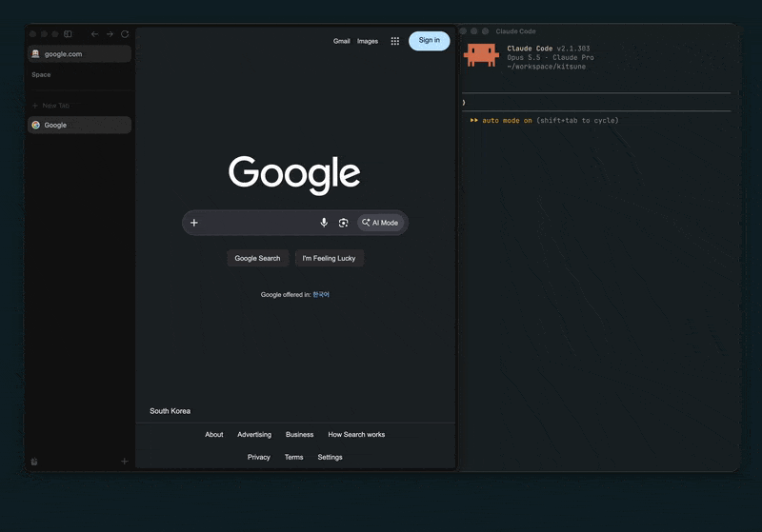Open the Images link
Image resolution: width=762 pixels, height=532 pixels.
[x=368, y=41]
